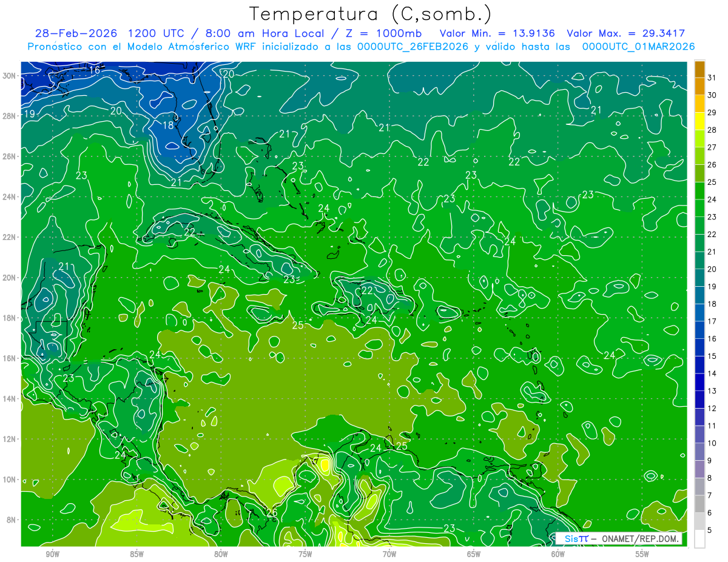The image size is (728, 562).
Task: Click the dark blue legend swatch between 13 and 14
Action: pyautogui.click(x=699, y=382)
